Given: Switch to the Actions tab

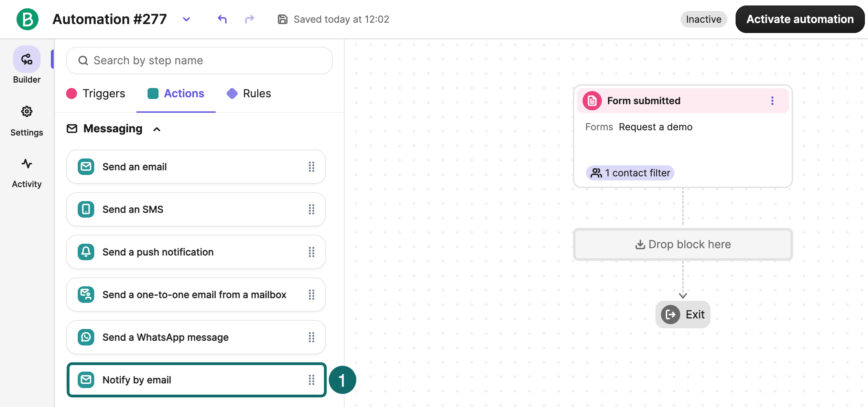Looking at the screenshot, I should pyautogui.click(x=176, y=93).
